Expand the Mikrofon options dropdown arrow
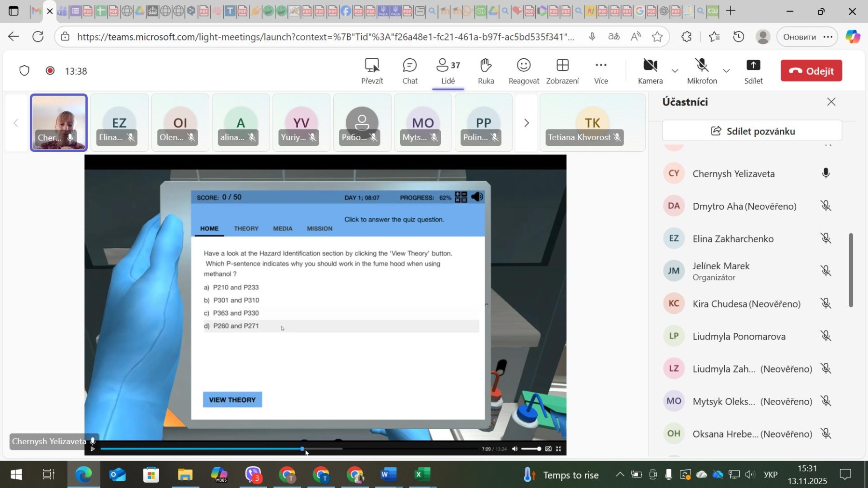This screenshot has width=868, height=488. [726, 71]
